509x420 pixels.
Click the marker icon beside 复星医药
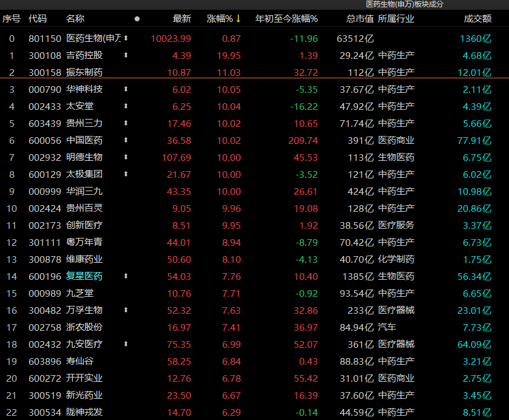[x=126, y=276]
